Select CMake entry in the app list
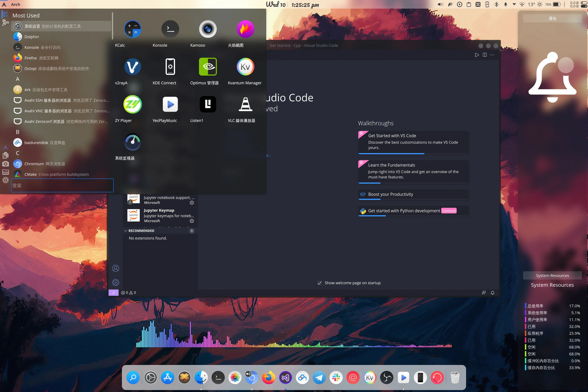 pyautogui.click(x=61, y=174)
